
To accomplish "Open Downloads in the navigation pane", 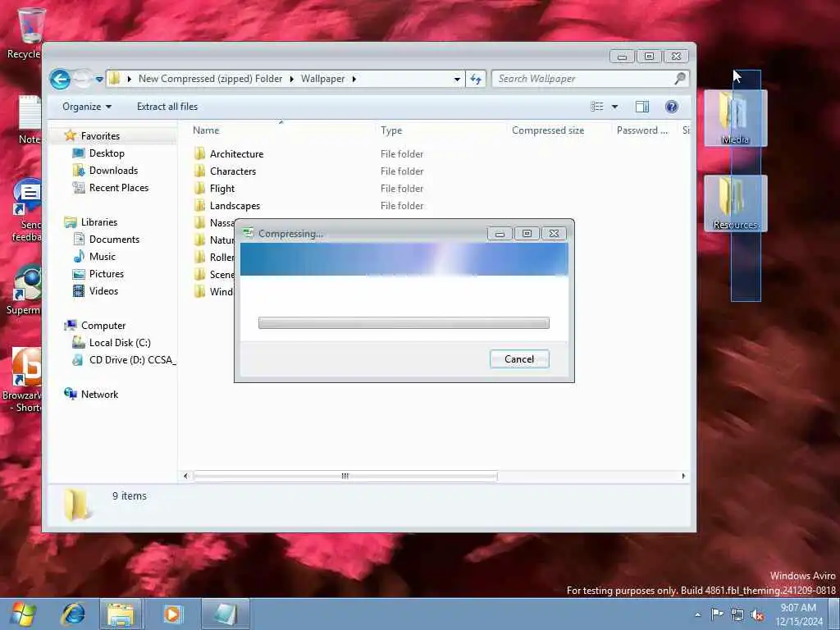I will coord(113,171).
